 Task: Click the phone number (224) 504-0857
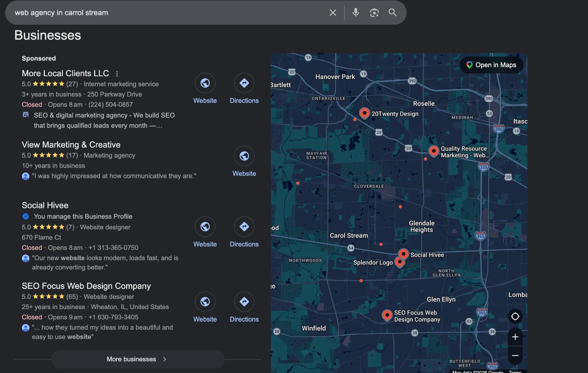[111, 105]
